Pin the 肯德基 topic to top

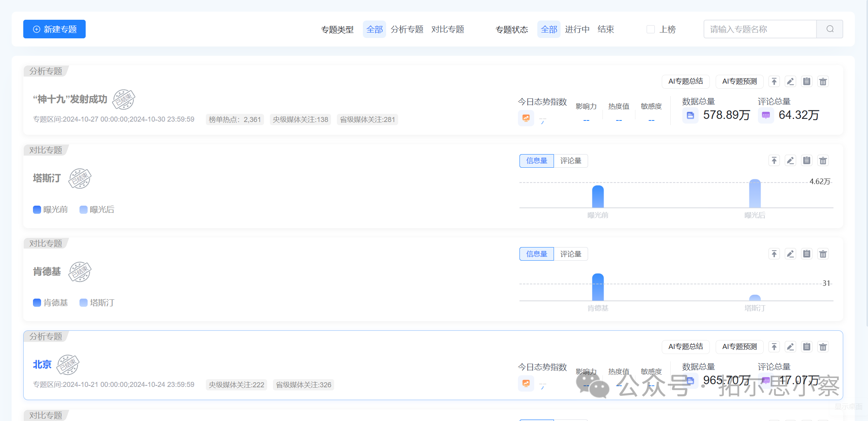click(774, 254)
